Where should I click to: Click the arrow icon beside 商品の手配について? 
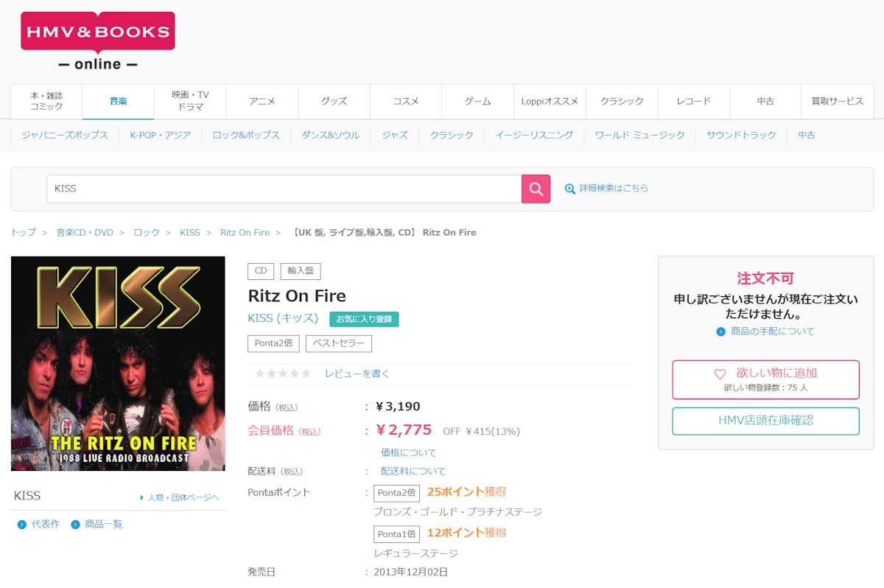(x=720, y=332)
